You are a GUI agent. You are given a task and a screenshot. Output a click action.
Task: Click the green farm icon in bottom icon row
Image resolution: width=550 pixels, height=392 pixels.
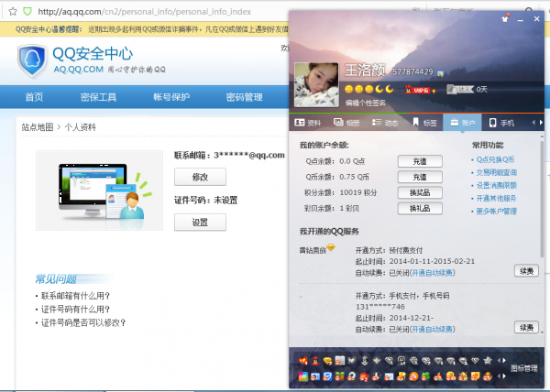coord(339,376)
